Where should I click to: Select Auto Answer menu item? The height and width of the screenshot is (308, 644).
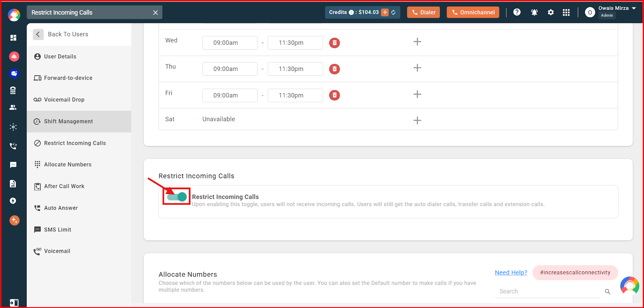click(79, 208)
